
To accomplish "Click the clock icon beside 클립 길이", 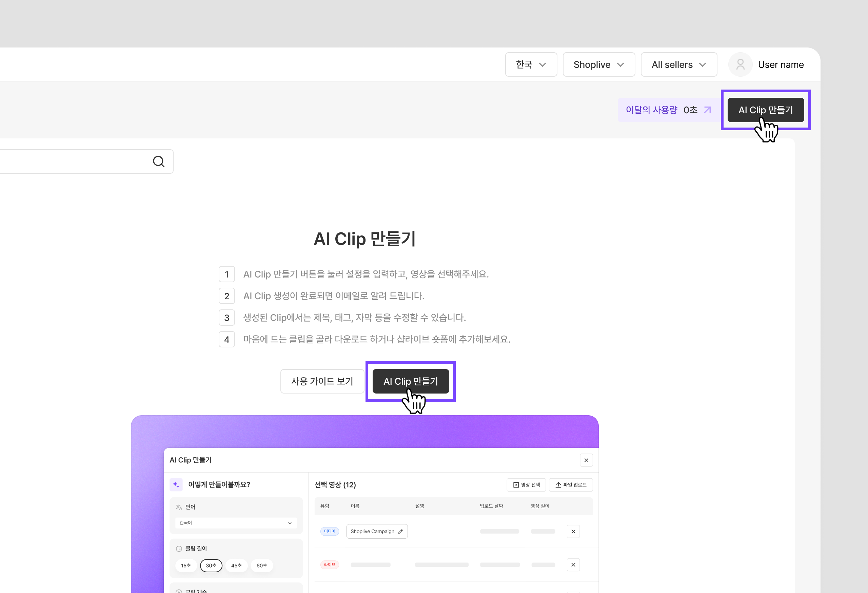I will pyautogui.click(x=179, y=549).
